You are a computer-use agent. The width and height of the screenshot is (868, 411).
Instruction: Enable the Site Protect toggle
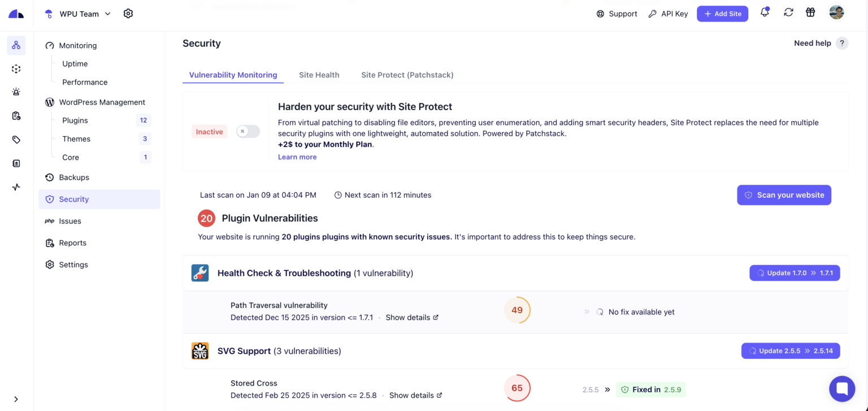(x=248, y=132)
